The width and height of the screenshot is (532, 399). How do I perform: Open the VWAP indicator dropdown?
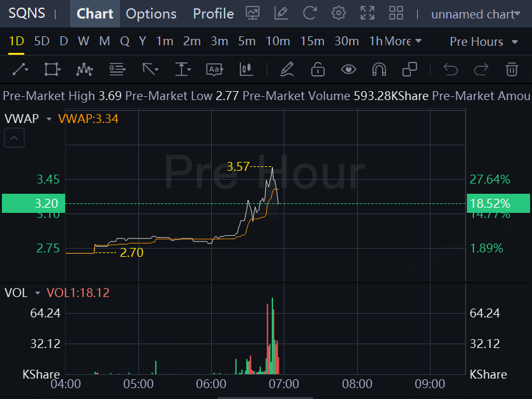pos(48,119)
